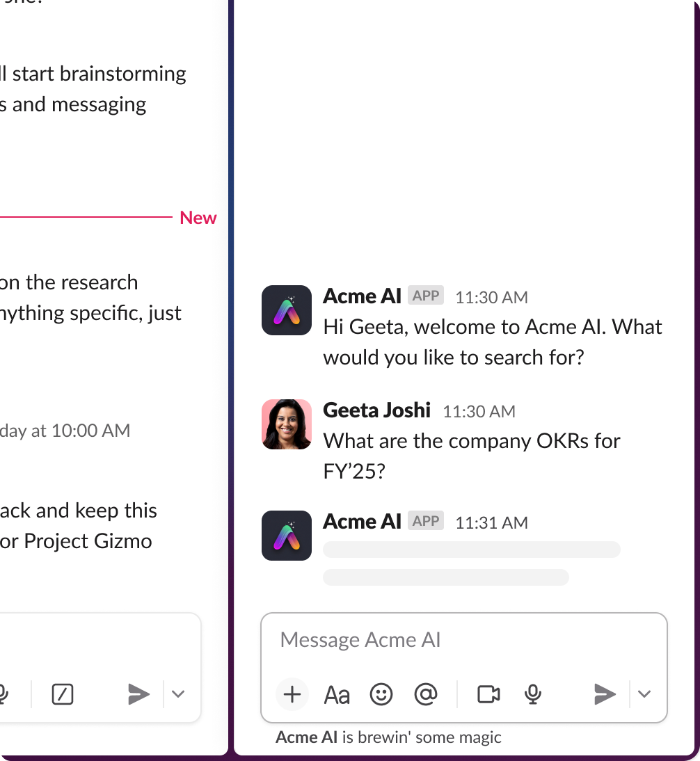Open send options dropdown in left composer

point(178,694)
